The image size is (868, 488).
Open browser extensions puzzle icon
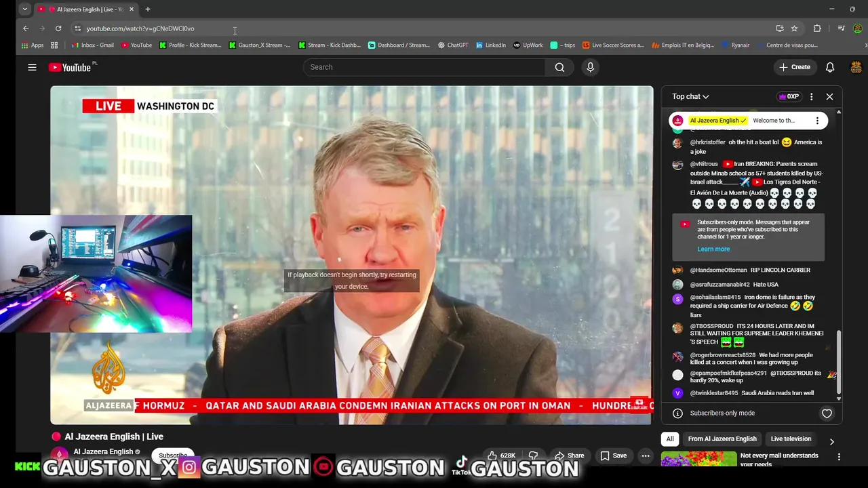[817, 28]
